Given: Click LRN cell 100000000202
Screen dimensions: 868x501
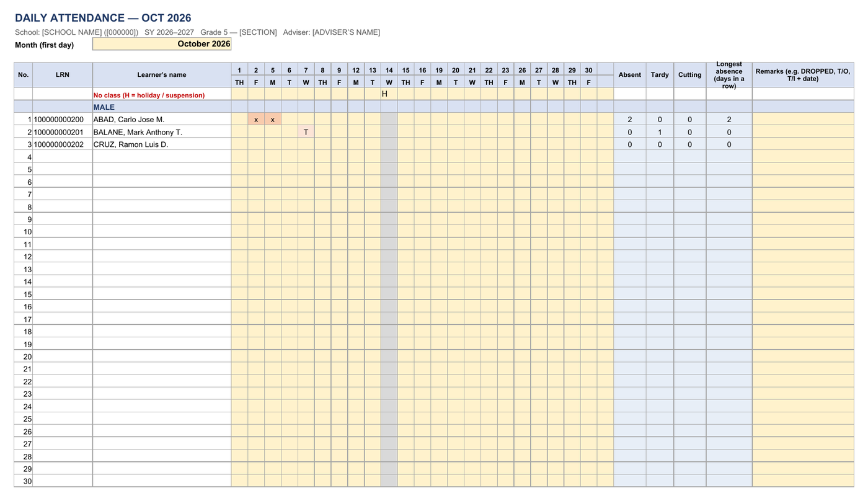Looking at the screenshot, I should pyautogui.click(x=63, y=144).
